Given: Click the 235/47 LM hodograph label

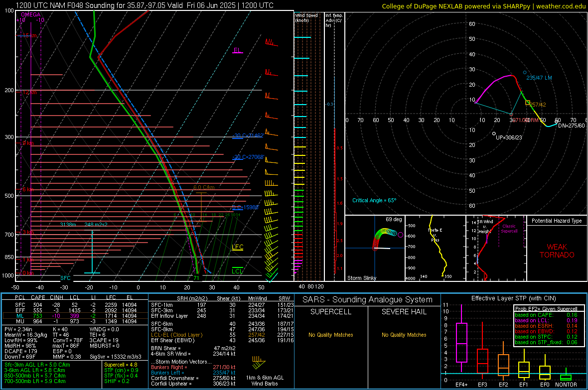Looking at the screenshot, I should point(539,78).
